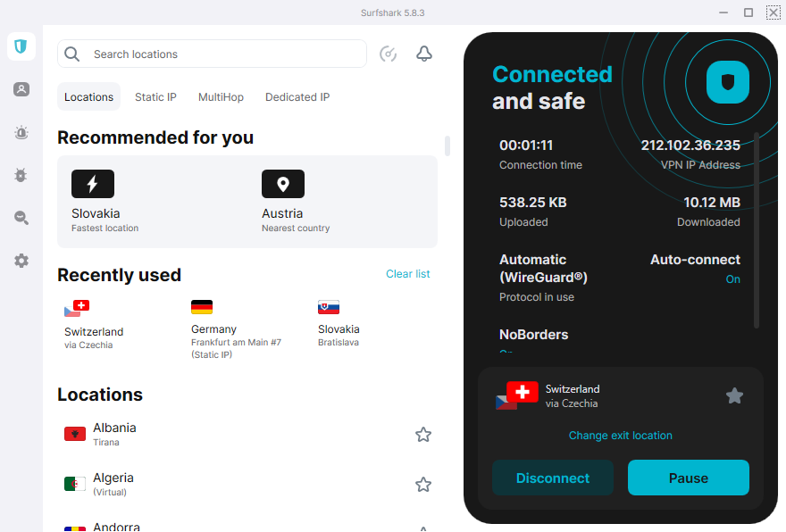Open the Alert siren sidebar icon
The image size is (786, 532).
(21, 132)
